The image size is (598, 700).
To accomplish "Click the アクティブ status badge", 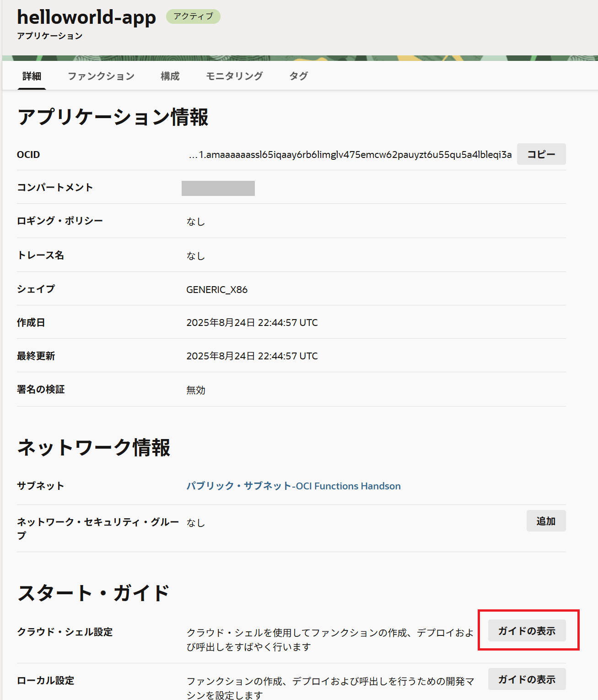I will [x=193, y=16].
